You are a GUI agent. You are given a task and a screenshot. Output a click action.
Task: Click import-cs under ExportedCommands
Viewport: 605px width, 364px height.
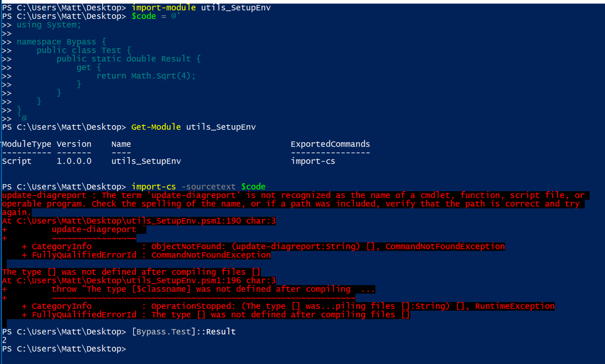click(313, 161)
